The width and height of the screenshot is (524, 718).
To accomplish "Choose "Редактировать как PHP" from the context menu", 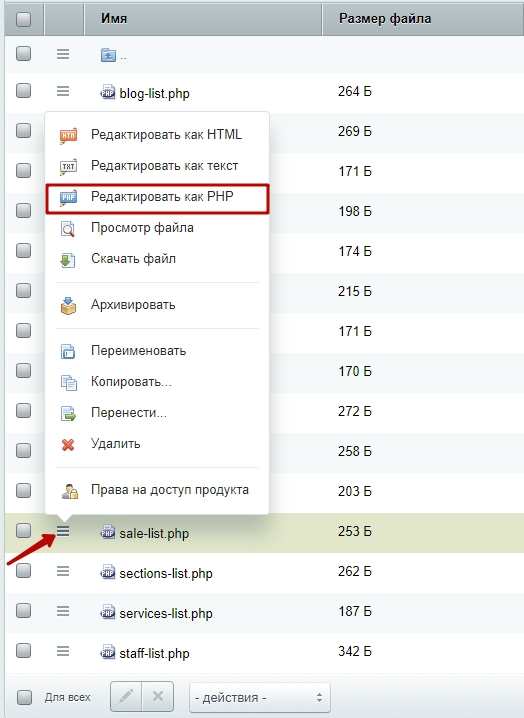I will pos(157,197).
